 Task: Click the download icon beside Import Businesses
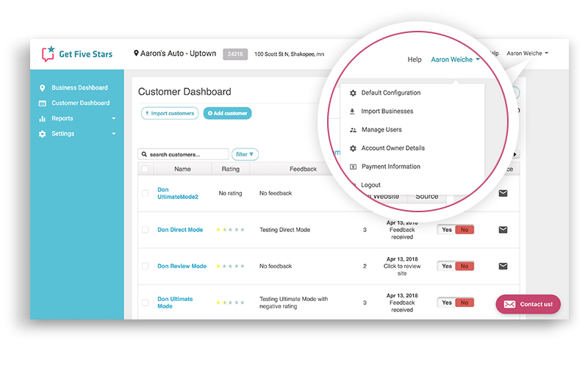pyautogui.click(x=352, y=112)
